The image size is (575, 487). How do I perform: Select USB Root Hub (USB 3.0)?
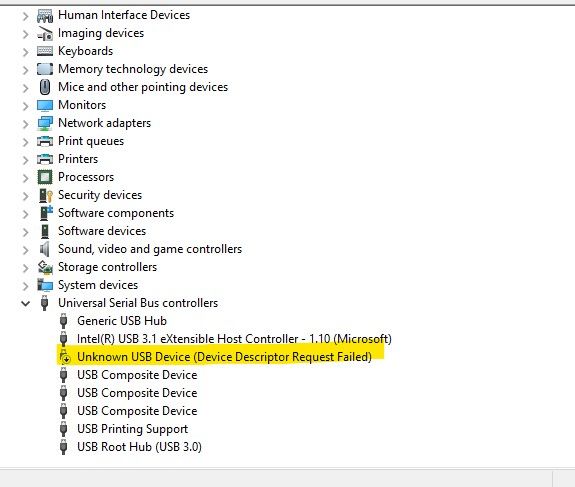139,447
